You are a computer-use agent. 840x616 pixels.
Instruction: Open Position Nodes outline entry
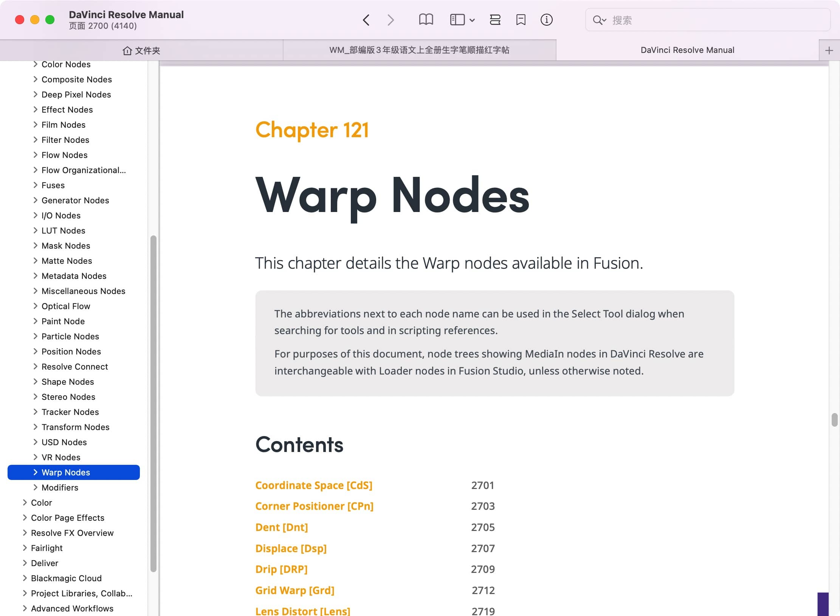(71, 351)
